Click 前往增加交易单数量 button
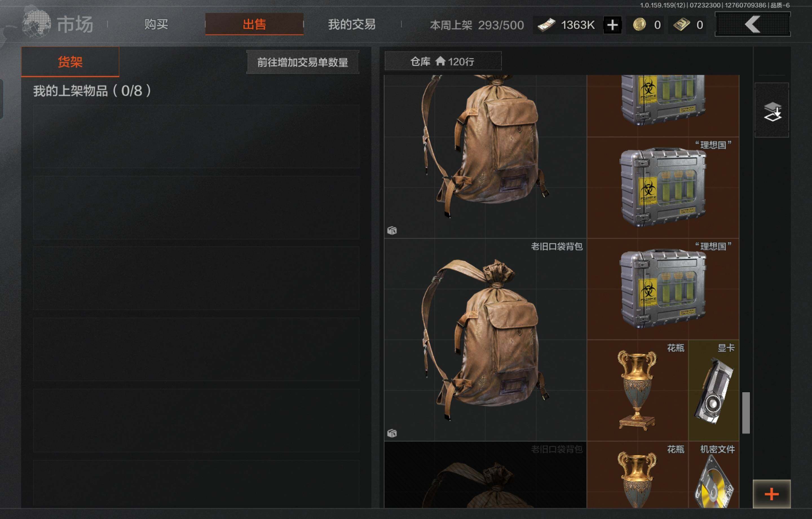 pyautogui.click(x=303, y=62)
